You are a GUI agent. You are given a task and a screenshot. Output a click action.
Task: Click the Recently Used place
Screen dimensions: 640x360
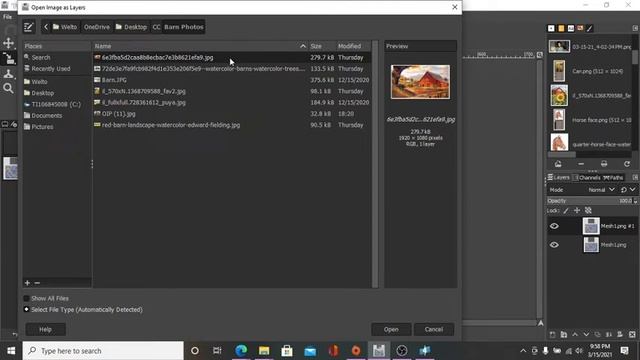pos(51,69)
